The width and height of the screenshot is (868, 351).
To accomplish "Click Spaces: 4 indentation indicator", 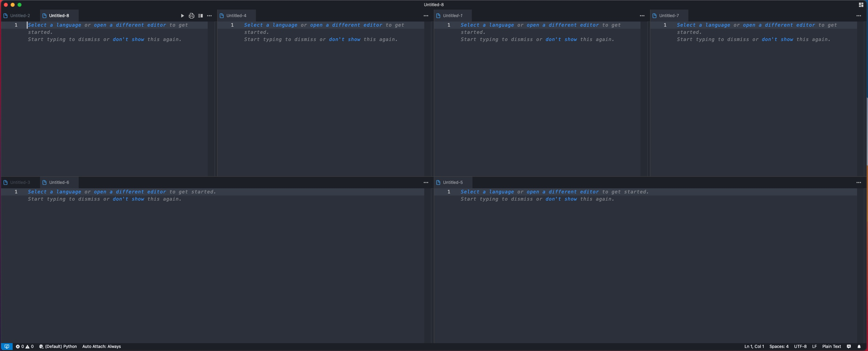I will (x=779, y=346).
